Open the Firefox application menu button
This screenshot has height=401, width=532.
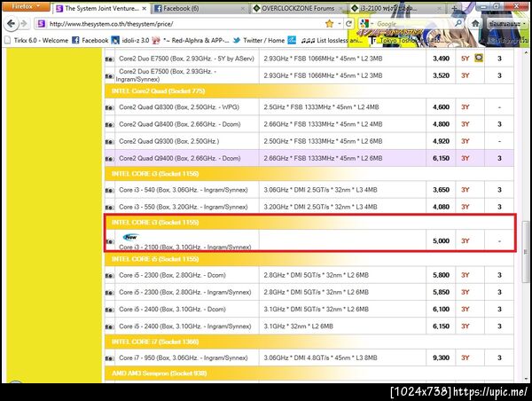pos(26,6)
